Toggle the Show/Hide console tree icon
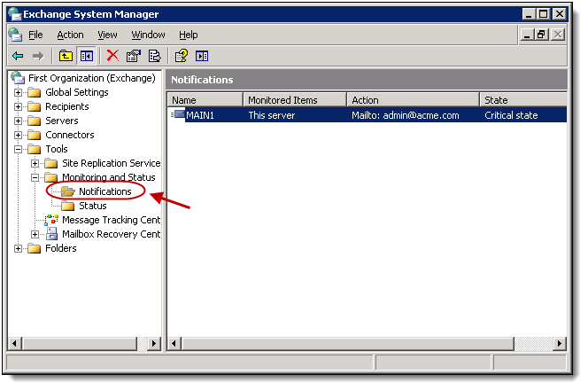Viewport: 588px width, 390px height. coord(87,57)
